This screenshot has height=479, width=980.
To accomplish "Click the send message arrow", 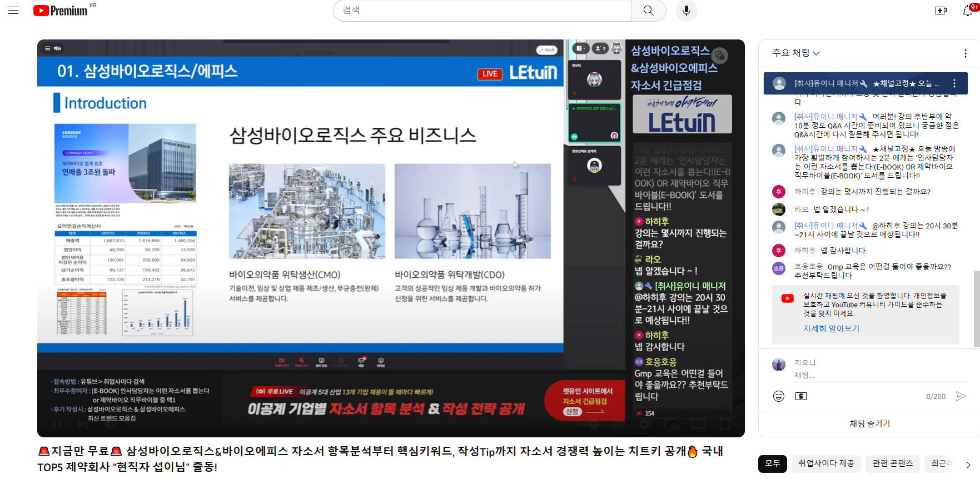I will coord(961,396).
